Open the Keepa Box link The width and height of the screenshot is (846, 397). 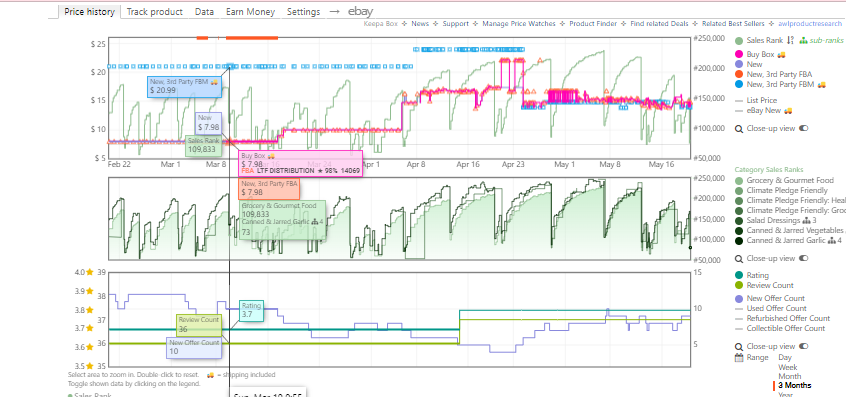[380, 24]
